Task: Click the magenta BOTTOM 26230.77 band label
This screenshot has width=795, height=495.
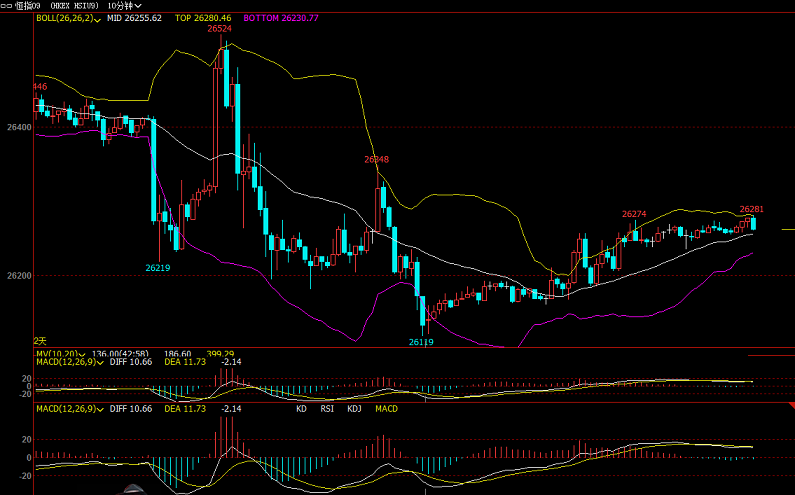Action: click(280, 18)
